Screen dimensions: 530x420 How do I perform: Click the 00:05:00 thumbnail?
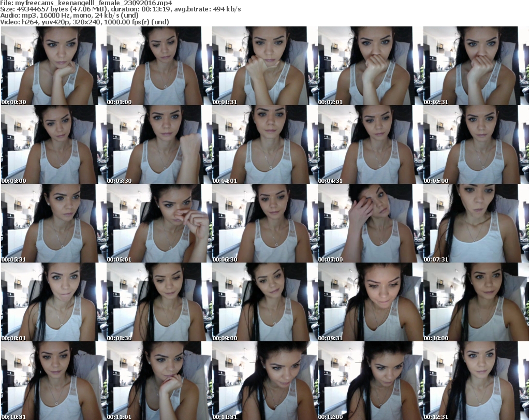pyautogui.click(x=476, y=145)
